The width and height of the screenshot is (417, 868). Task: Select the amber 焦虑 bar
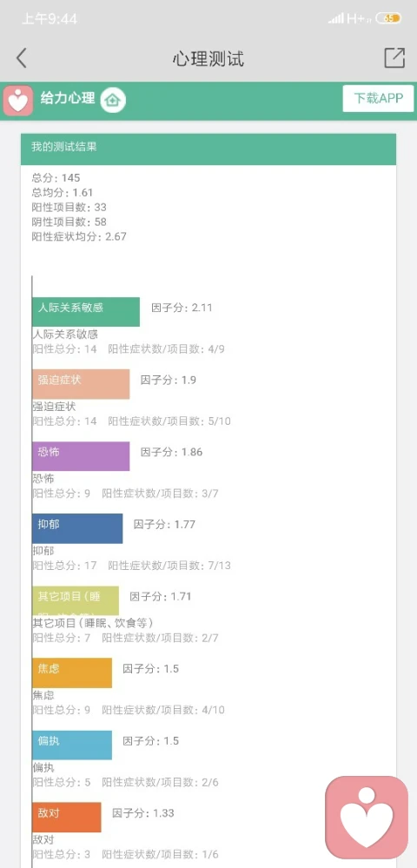pyautogui.click(x=72, y=673)
